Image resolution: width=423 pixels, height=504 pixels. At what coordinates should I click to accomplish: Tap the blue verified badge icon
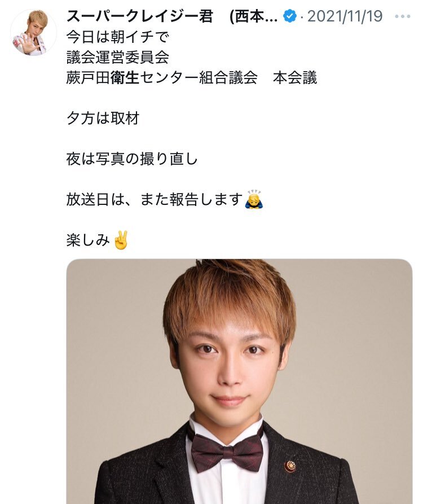point(290,16)
